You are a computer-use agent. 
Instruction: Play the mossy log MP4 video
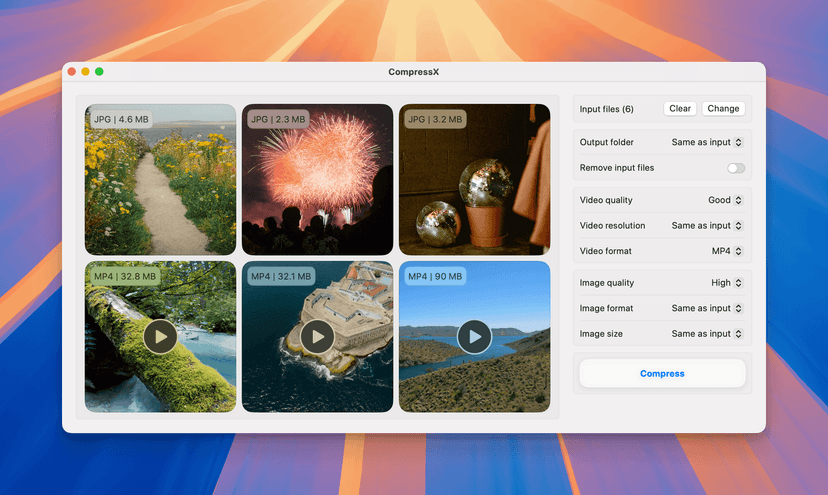pyautogui.click(x=160, y=337)
